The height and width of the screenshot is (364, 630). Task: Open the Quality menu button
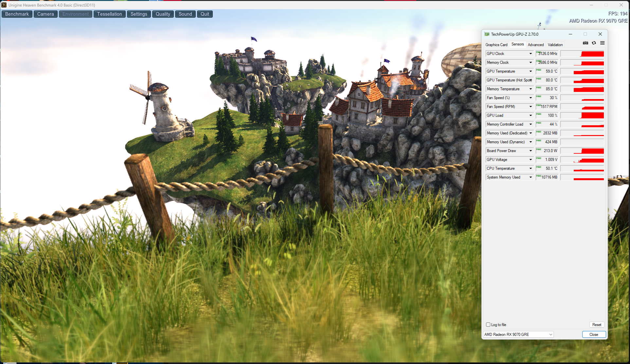click(163, 14)
